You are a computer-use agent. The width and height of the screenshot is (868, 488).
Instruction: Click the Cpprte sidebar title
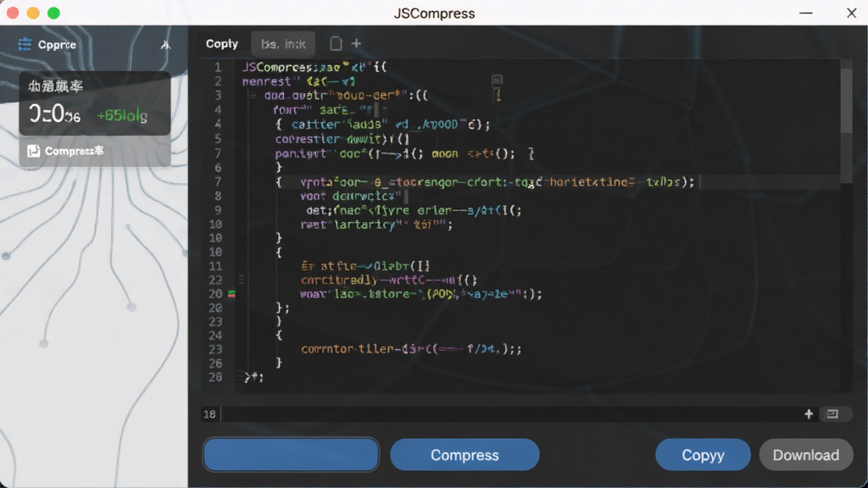point(57,45)
